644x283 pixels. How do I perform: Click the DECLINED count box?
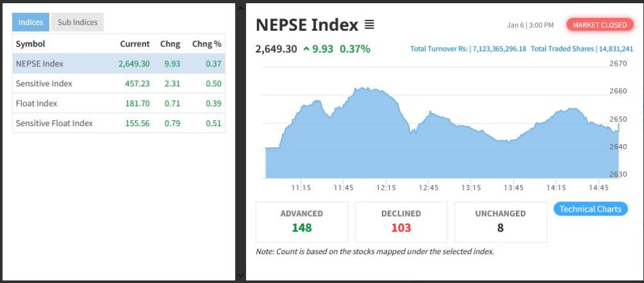coord(401,221)
